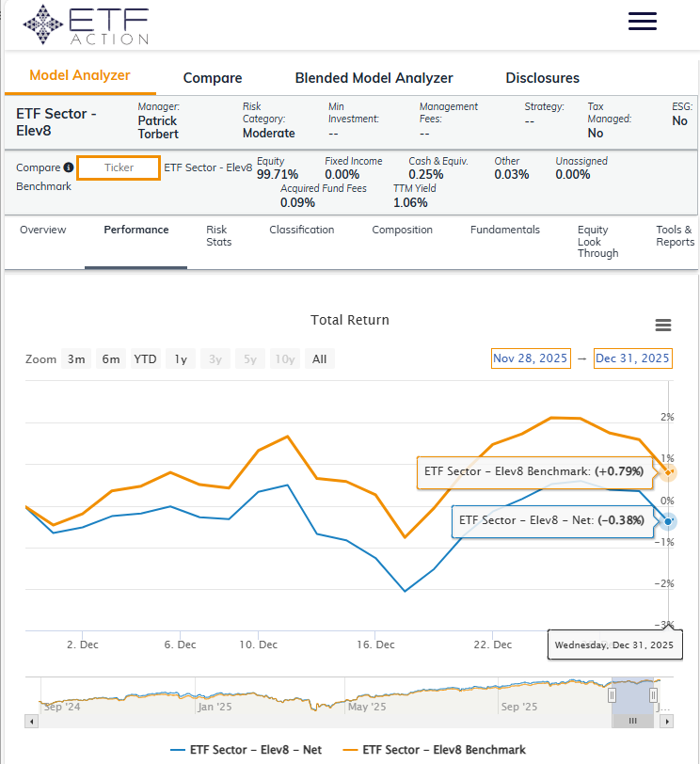Open the Nov 28, 2025 start date picker

click(531, 358)
